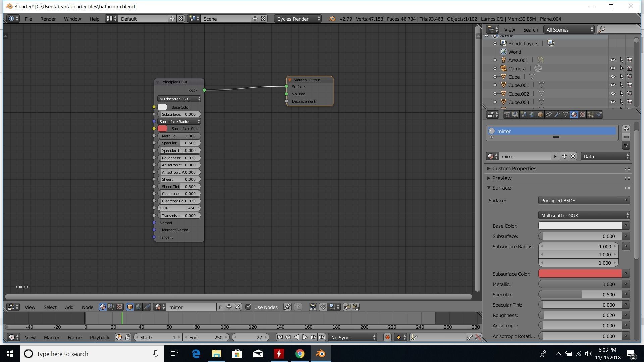Screen dimensions: 644x362
Task: Click the Principled BSDF surface button
Action: point(584,201)
